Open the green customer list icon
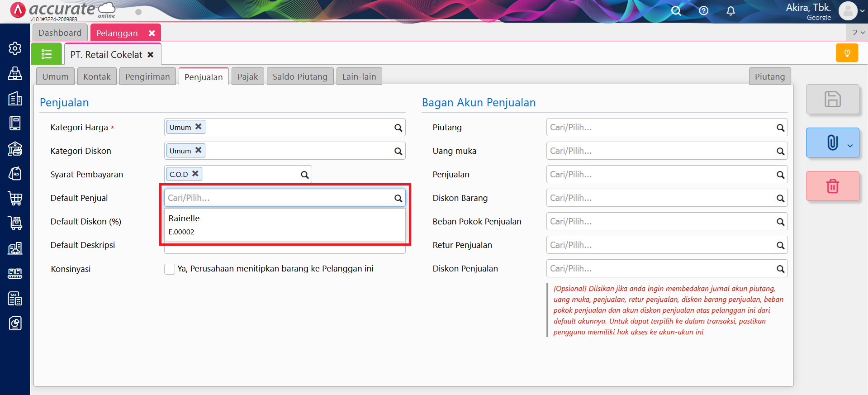Screen dimensions: 868x395 point(46,54)
